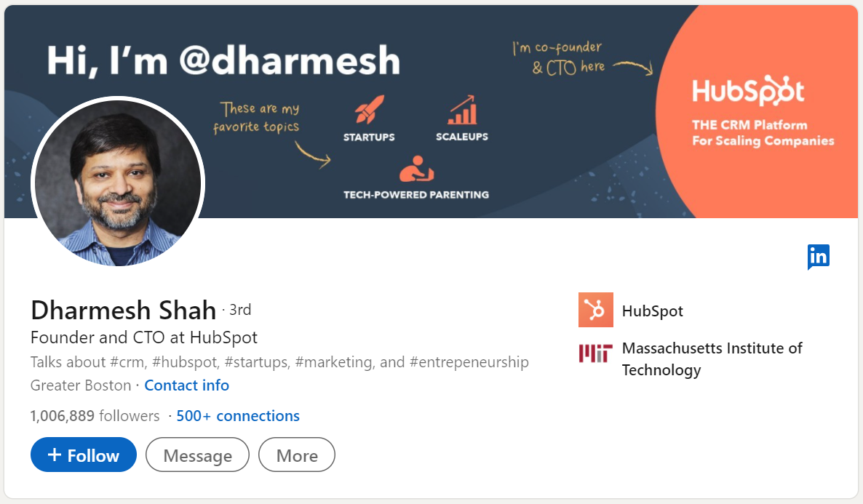Follow Dharmesh Shah

pyautogui.click(x=83, y=454)
